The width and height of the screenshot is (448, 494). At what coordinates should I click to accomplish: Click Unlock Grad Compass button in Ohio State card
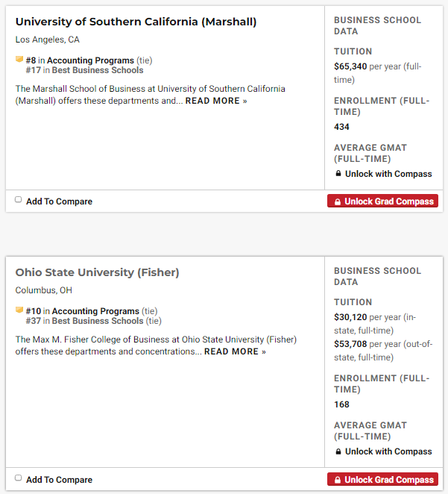click(382, 480)
